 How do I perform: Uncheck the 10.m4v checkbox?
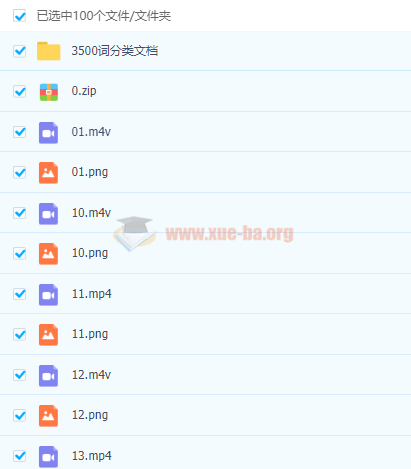click(20, 213)
